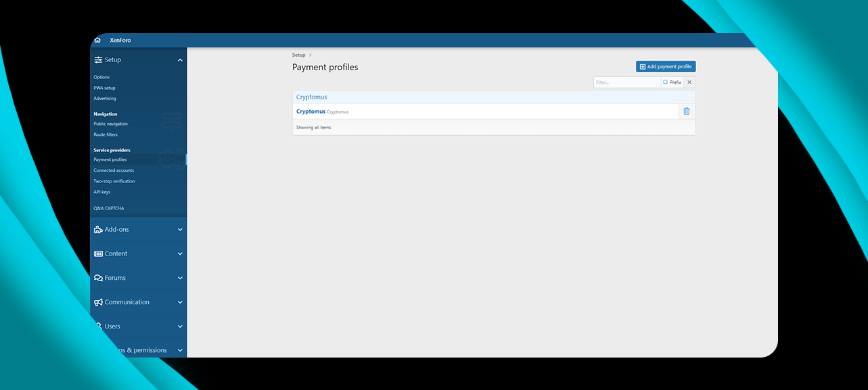Open PWA setup
This screenshot has height=390, width=868.
[104, 88]
